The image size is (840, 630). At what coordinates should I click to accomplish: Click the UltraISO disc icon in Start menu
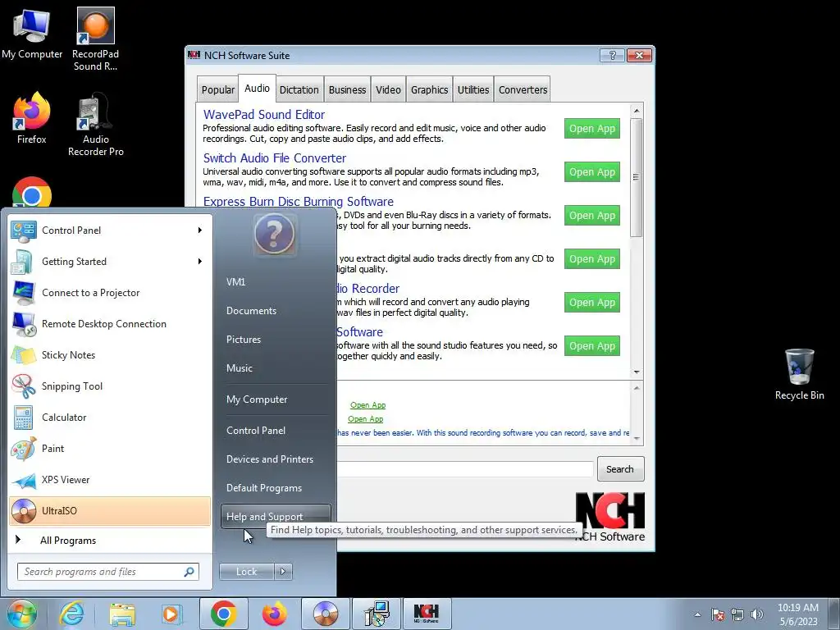pos(24,510)
